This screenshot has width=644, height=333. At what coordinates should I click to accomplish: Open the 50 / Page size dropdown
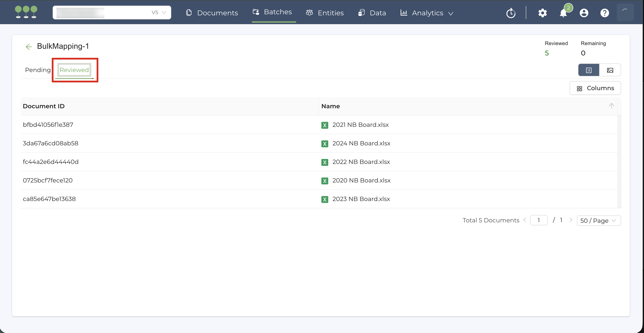598,221
